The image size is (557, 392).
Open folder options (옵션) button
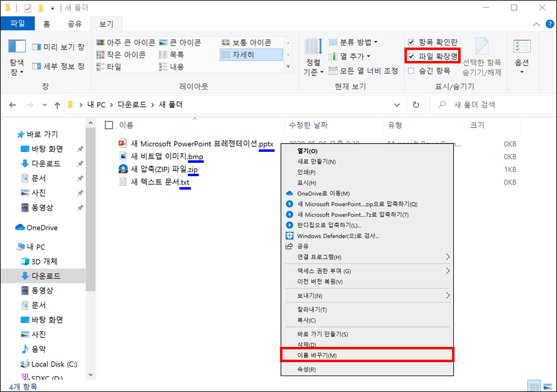coord(522,57)
